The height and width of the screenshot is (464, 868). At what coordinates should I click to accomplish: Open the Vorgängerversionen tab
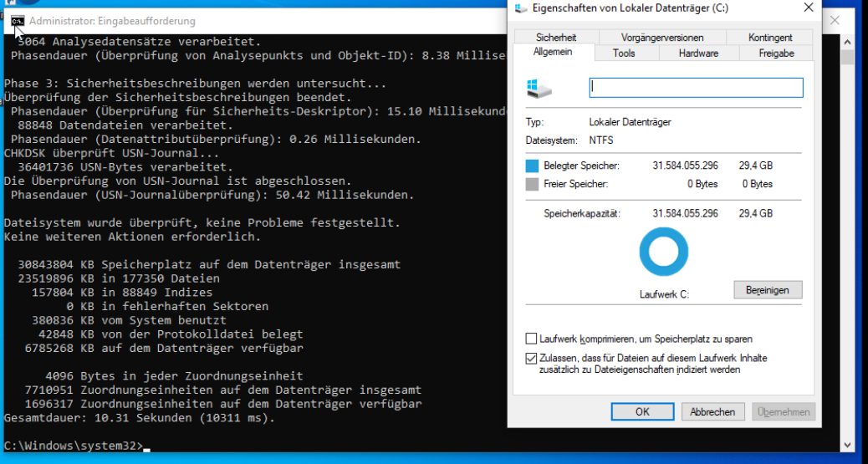(x=662, y=38)
